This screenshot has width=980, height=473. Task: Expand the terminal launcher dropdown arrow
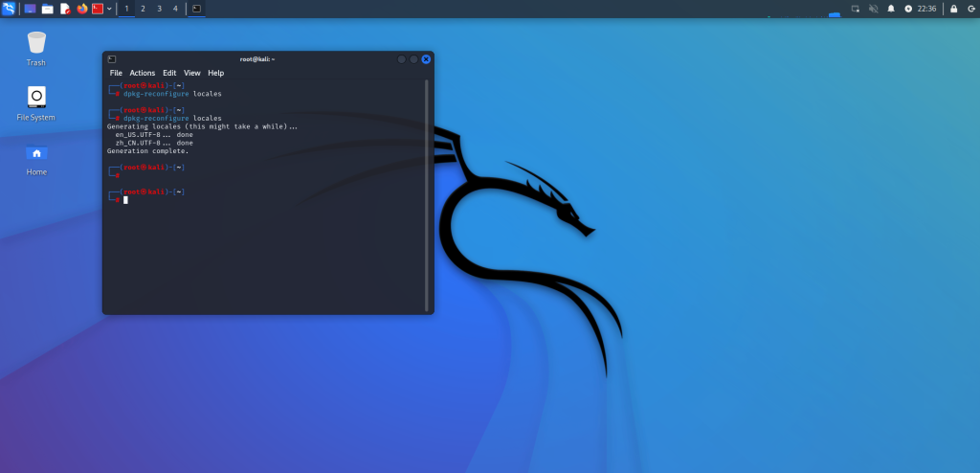(x=109, y=9)
